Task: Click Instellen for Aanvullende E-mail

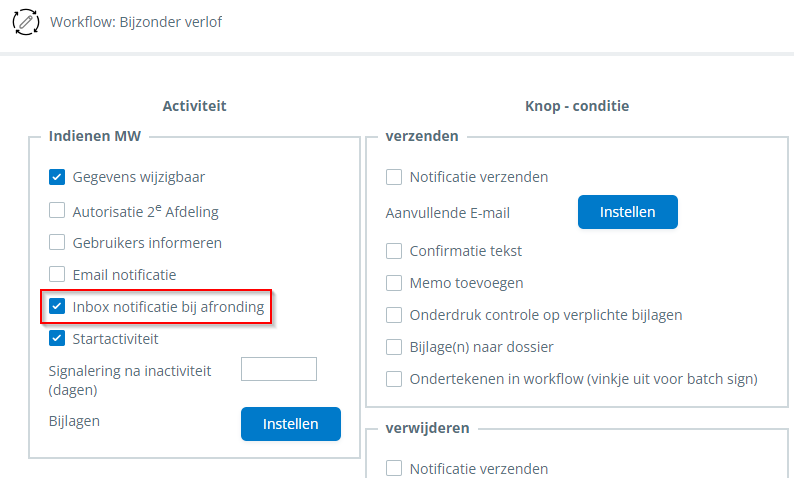Action: (x=627, y=212)
